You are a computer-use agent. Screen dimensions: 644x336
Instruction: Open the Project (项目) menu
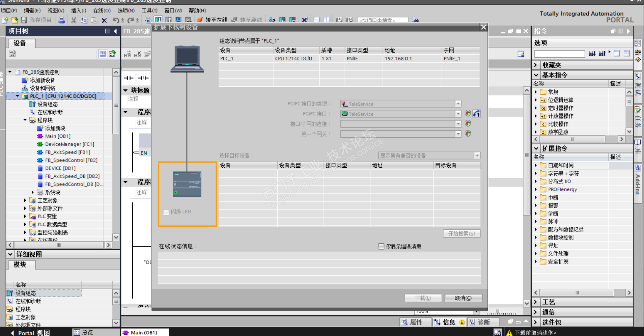click(9, 10)
